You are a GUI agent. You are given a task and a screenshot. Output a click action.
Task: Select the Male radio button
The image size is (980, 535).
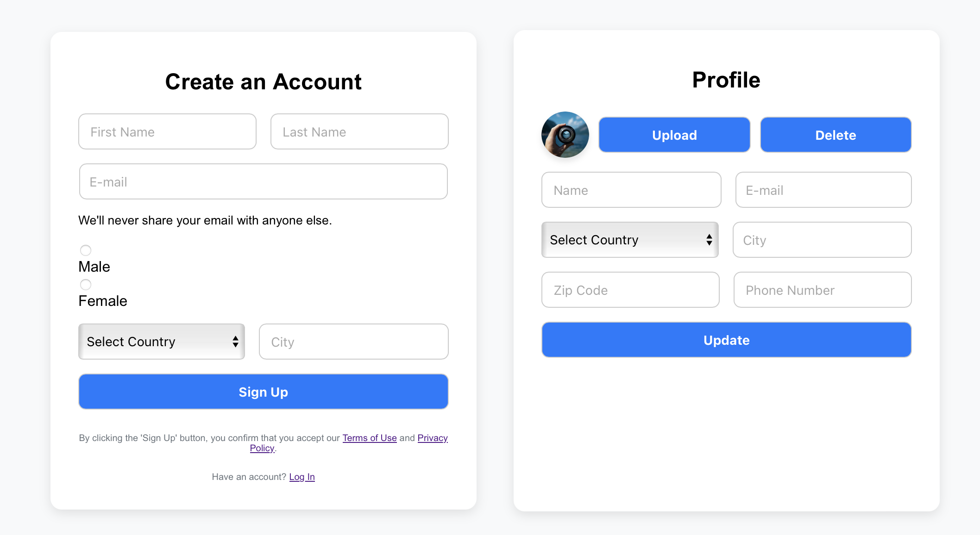[86, 250]
